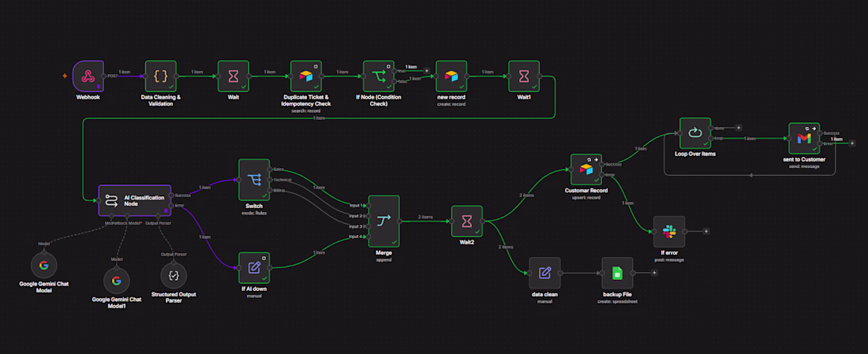Select the If Node (Condition Check) node
The image size is (868, 354).
point(379,76)
